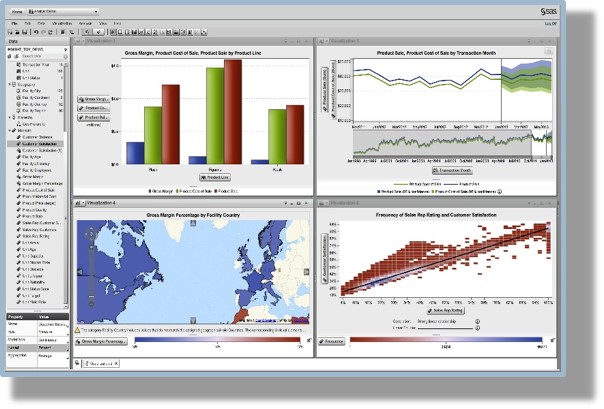Close the bottom visualization tab with its X

click(x=117, y=363)
